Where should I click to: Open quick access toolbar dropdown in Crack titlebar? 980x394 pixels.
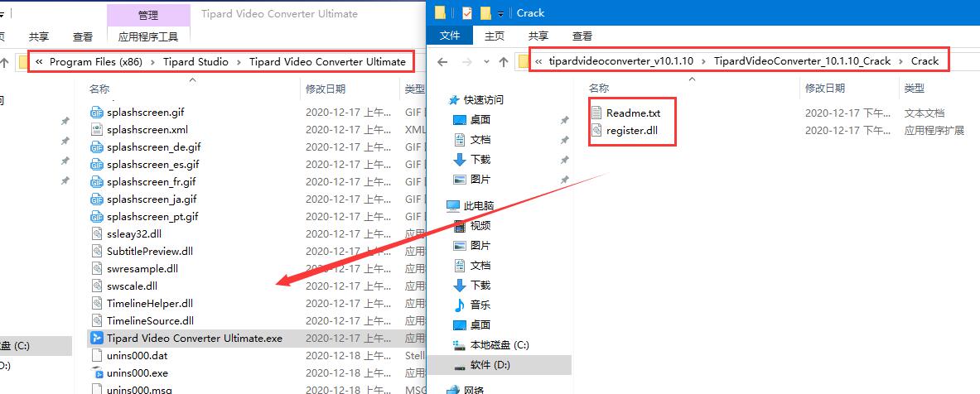[x=500, y=13]
